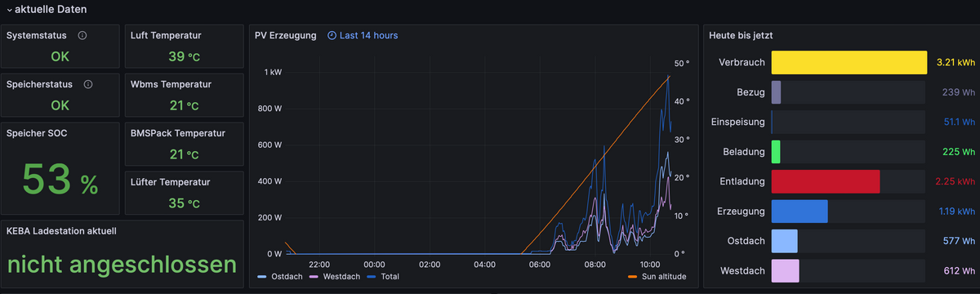Open the PV Erzeugung panel title
This screenshot has width=980, height=294.
(286, 36)
